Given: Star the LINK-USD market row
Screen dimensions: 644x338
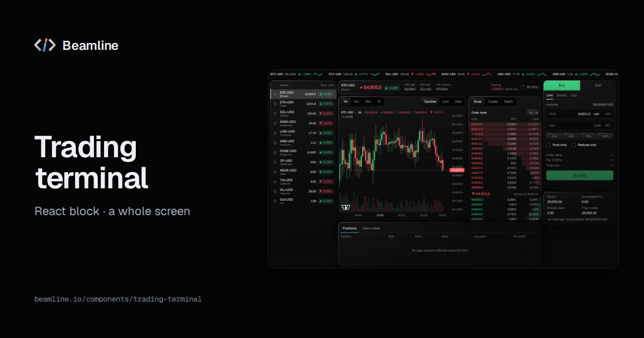Looking at the screenshot, I should point(275,133).
